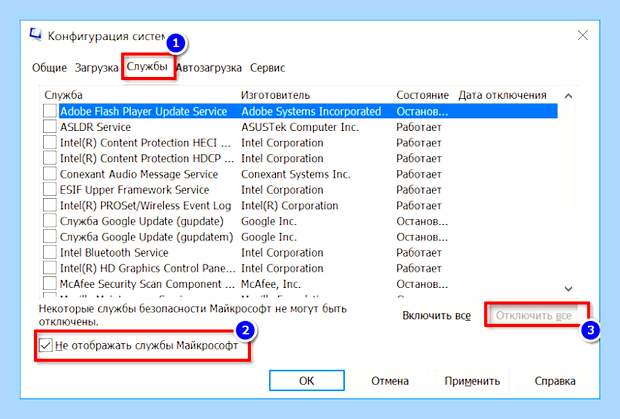Click McAfee, Inc. manufacturer cell

pos(271,284)
